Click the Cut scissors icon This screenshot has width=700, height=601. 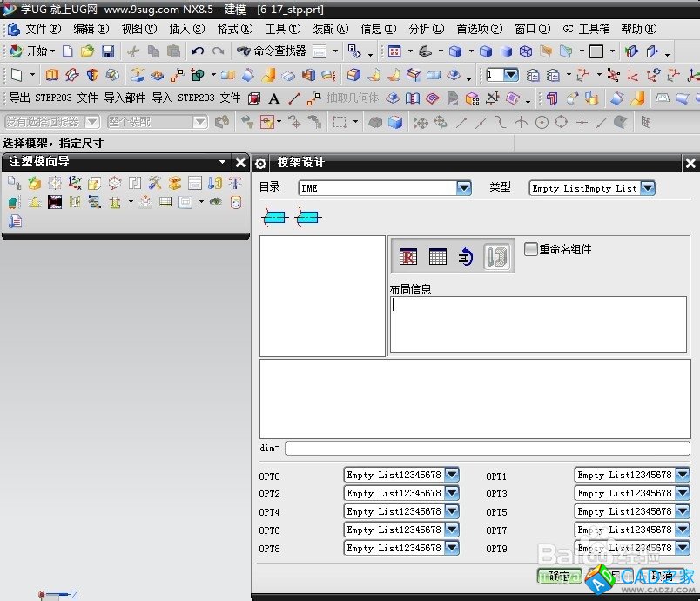tap(133, 51)
